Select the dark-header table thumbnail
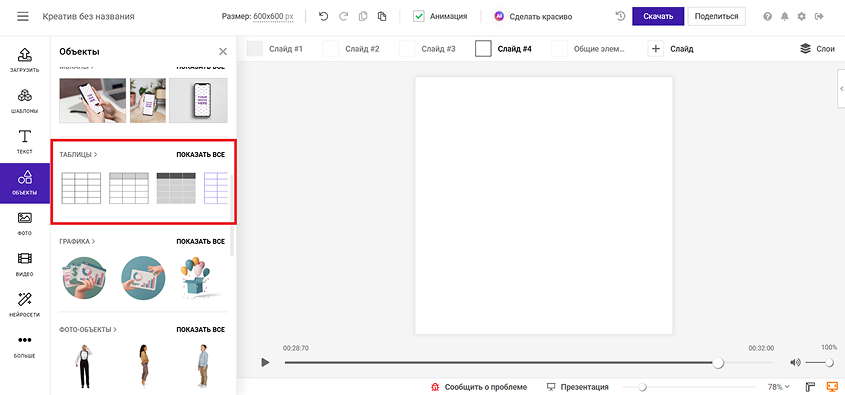Screen dimensions: 845x395 point(176,188)
